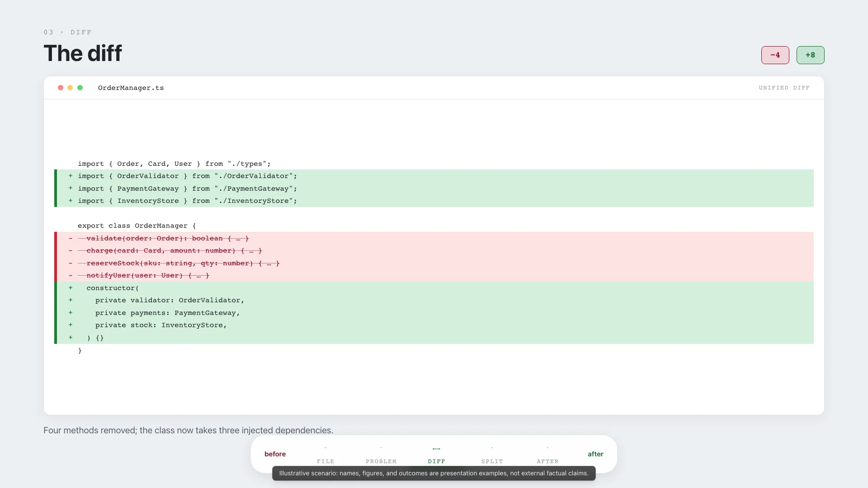Click the yellow dot in the code window header
The height and width of the screenshot is (488, 868).
[x=70, y=88]
